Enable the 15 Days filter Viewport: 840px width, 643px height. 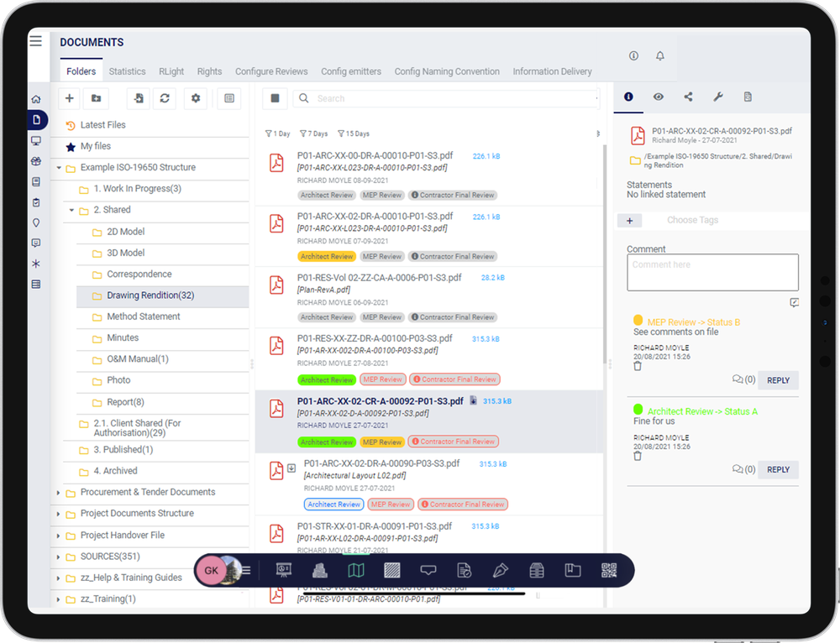click(356, 133)
